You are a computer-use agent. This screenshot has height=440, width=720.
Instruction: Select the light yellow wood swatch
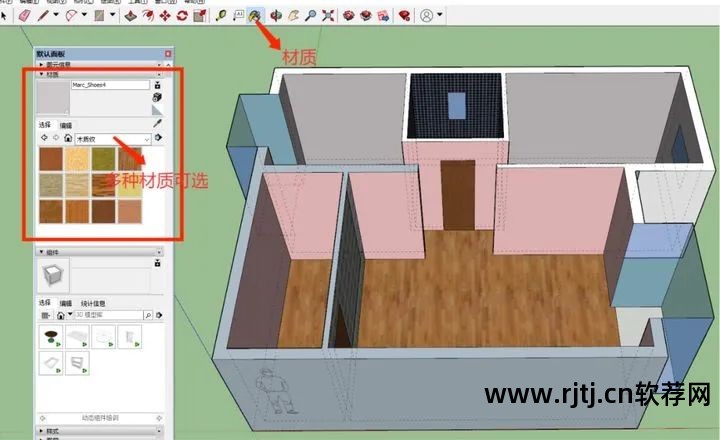point(77,158)
